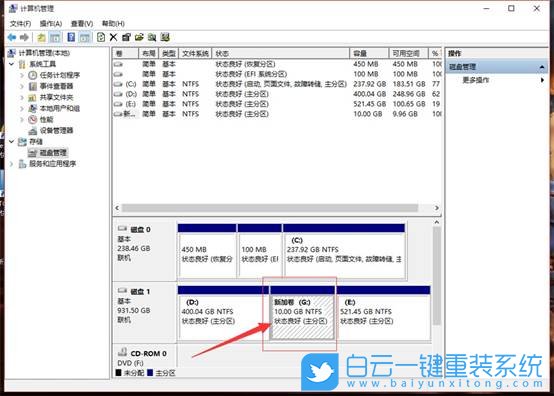Select the (D:) 400.04 GB partition block
554x396 pixels.
tap(223, 313)
